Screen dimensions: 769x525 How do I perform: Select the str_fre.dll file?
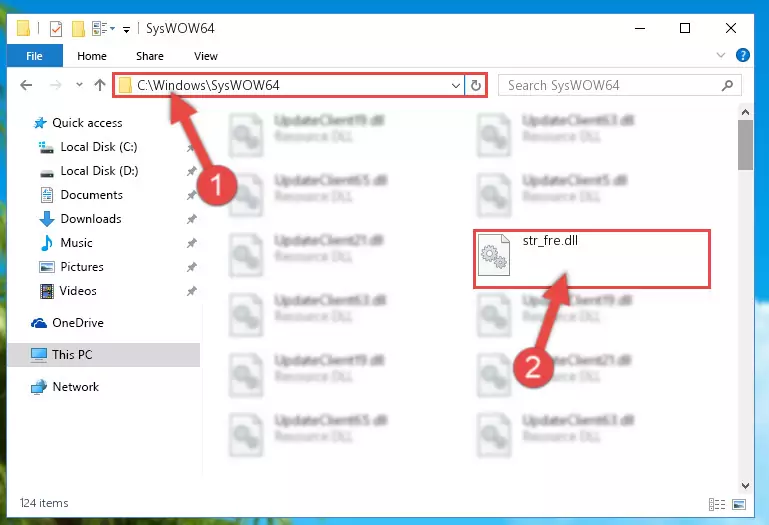point(591,259)
